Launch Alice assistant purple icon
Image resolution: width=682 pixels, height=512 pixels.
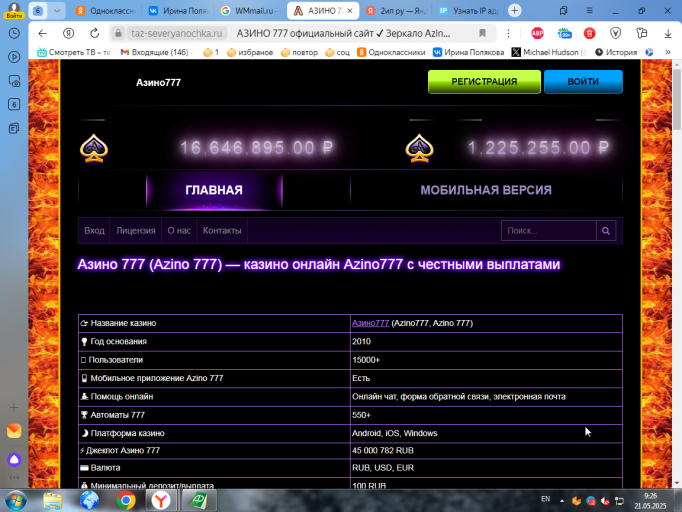[14, 460]
